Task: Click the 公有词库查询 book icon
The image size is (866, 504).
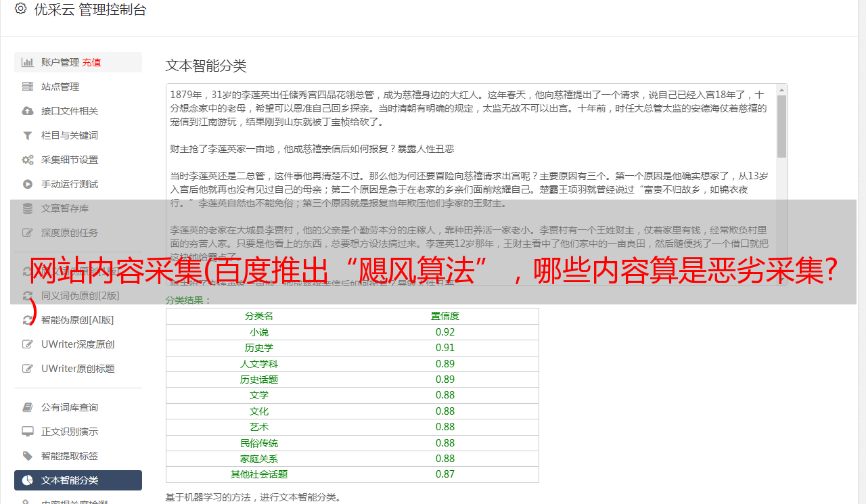Action: pos(28,407)
